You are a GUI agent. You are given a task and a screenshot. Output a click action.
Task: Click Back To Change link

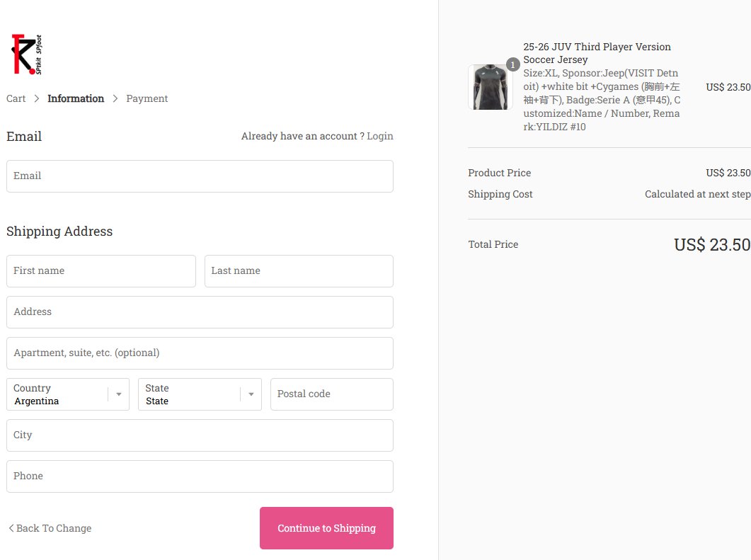50,528
